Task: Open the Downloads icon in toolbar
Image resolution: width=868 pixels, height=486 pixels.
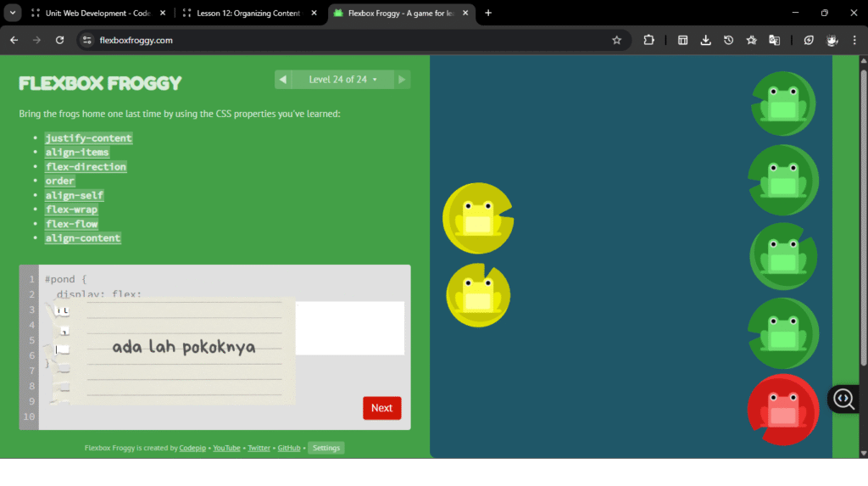Action: [x=705, y=40]
